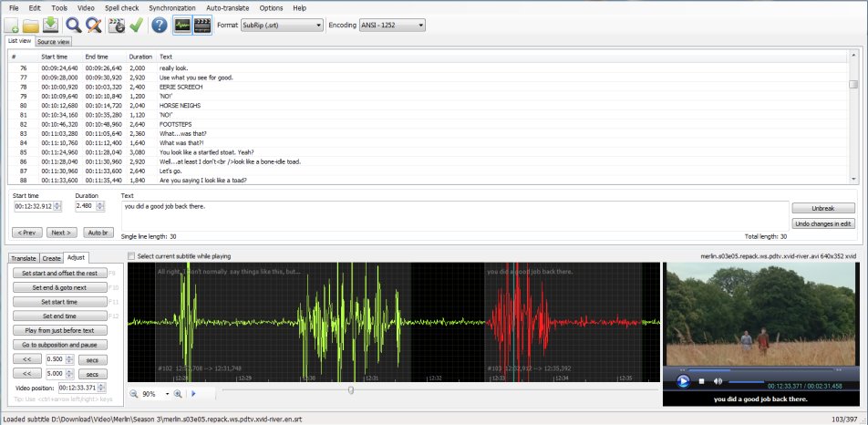Open the Replace tool icon
Viewport: 868px width, 425px height.
[x=92, y=26]
